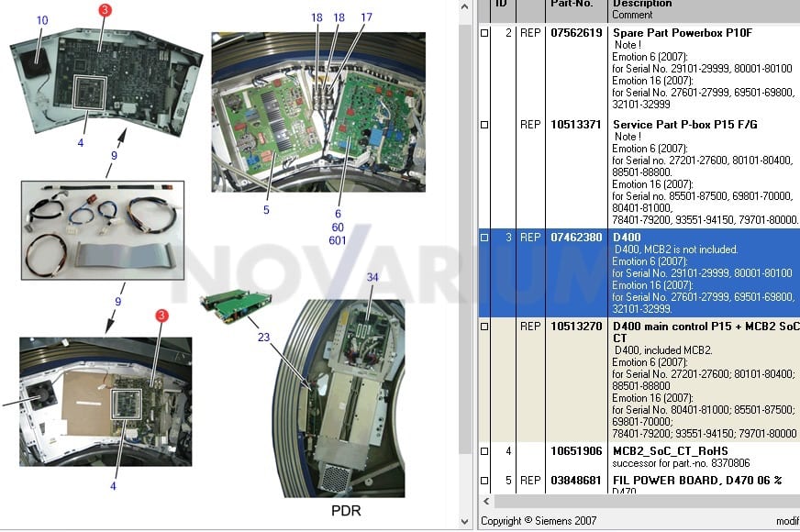Click the parts list horizontal scrollbar track
This screenshot has width=800, height=532.
(647, 502)
